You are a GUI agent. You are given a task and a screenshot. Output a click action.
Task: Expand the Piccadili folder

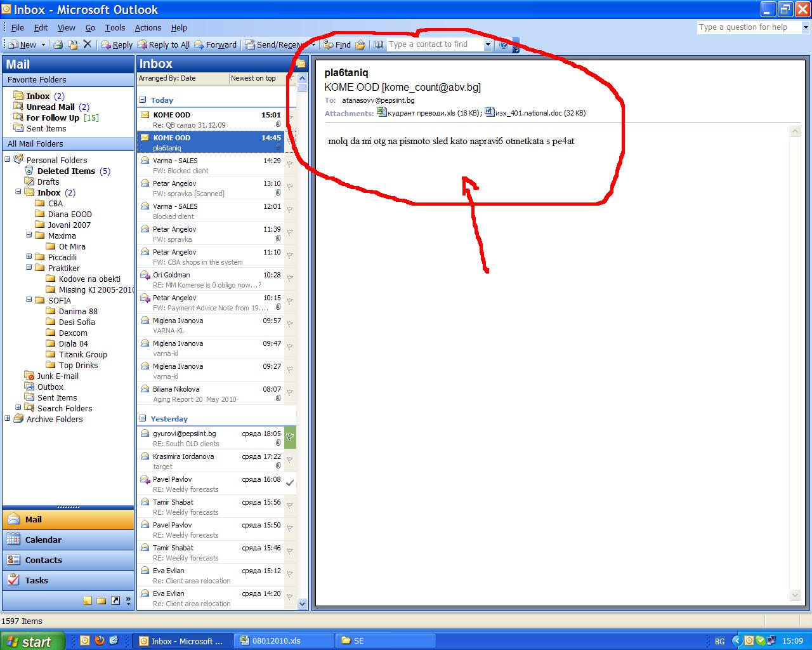point(29,257)
